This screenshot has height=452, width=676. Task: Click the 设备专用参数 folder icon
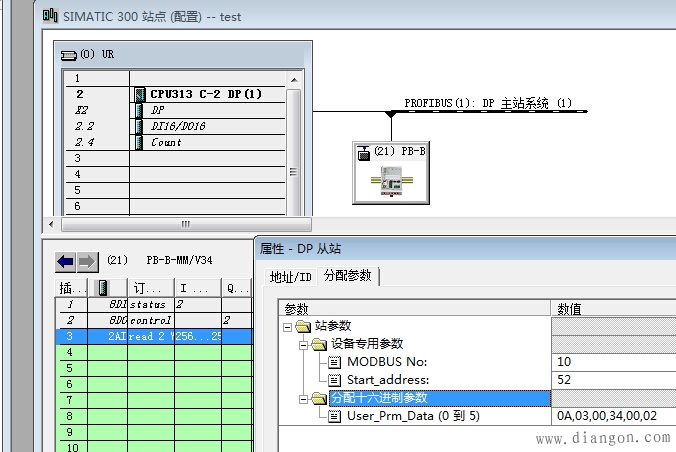pos(319,344)
